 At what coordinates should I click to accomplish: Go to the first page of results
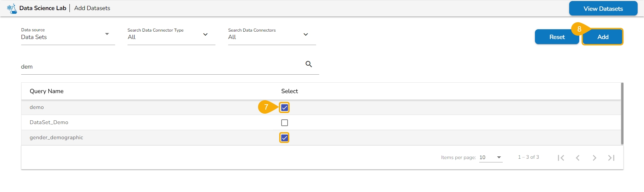point(561,158)
